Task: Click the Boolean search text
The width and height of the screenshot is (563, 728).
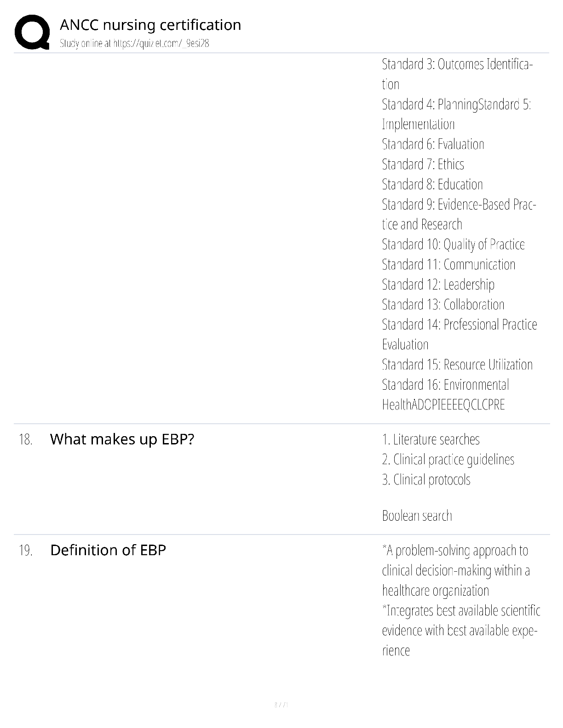Action: pyautogui.click(x=417, y=516)
